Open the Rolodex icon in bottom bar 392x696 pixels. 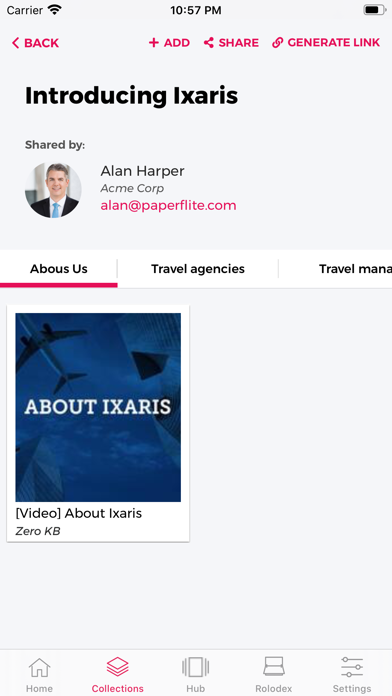(274, 667)
